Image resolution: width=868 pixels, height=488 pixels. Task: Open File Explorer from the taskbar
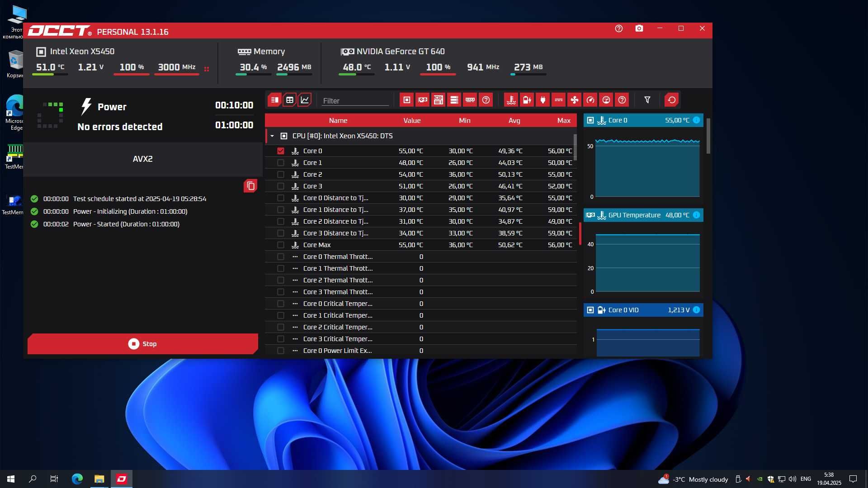[99, 479]
